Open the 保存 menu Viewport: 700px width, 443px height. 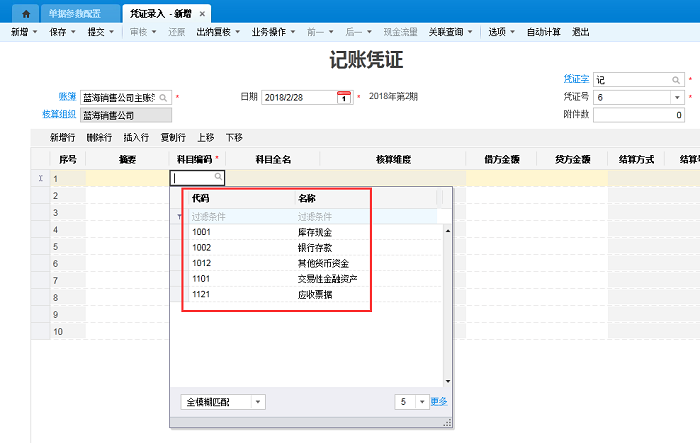click(x=60, y=32)
